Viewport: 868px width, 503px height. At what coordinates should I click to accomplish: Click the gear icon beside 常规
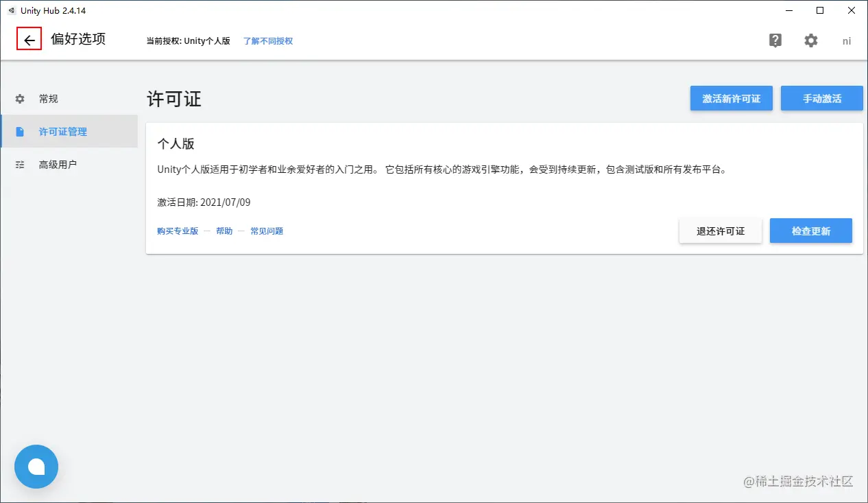coord(20,99)
